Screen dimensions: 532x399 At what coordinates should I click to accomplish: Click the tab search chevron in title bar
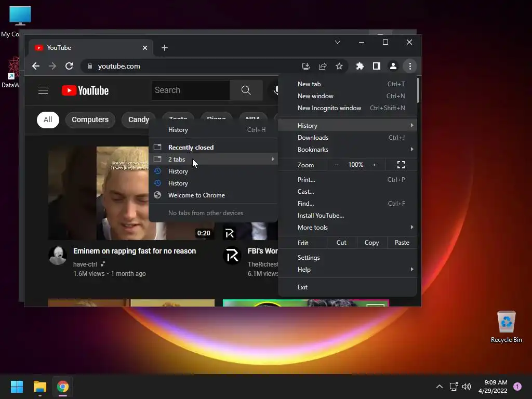tap(338, 42)
